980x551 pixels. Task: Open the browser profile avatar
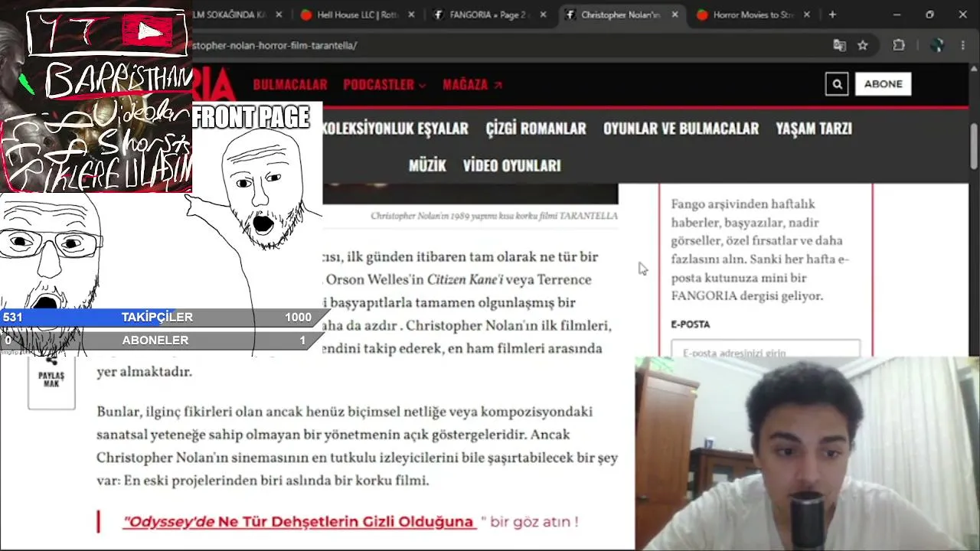coord(936,45)
